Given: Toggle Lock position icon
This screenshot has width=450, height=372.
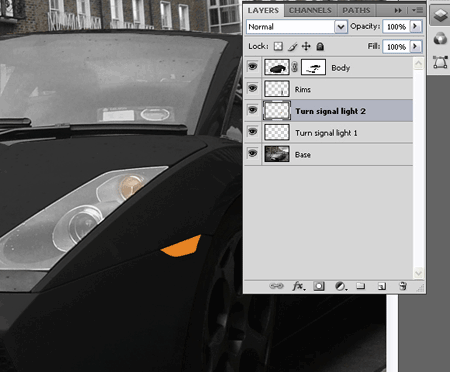Looking at the screenshot, I should pos(306,46).
